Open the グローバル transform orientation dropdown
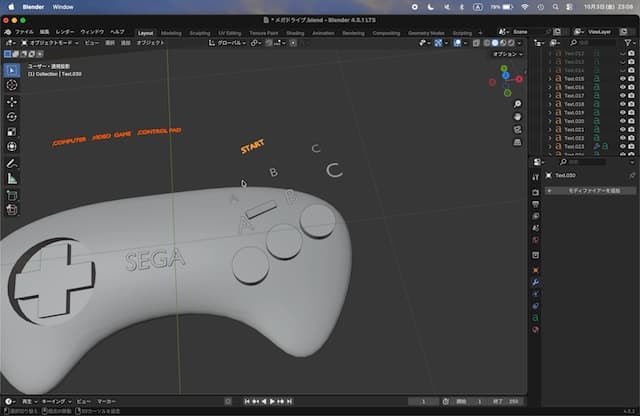The width and height of the screenshot is (640, 416). click(231, 43)
